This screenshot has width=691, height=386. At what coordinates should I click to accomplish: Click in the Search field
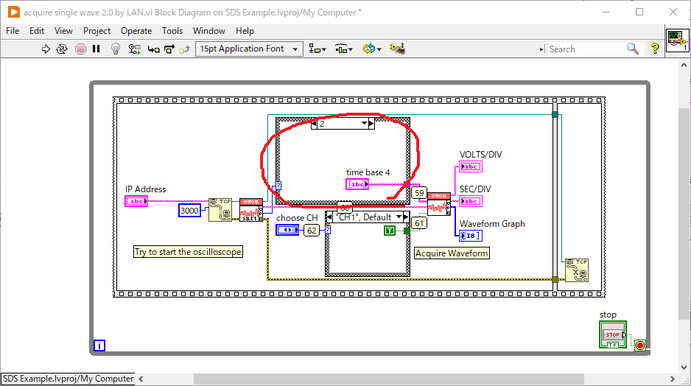pos(586,49)
